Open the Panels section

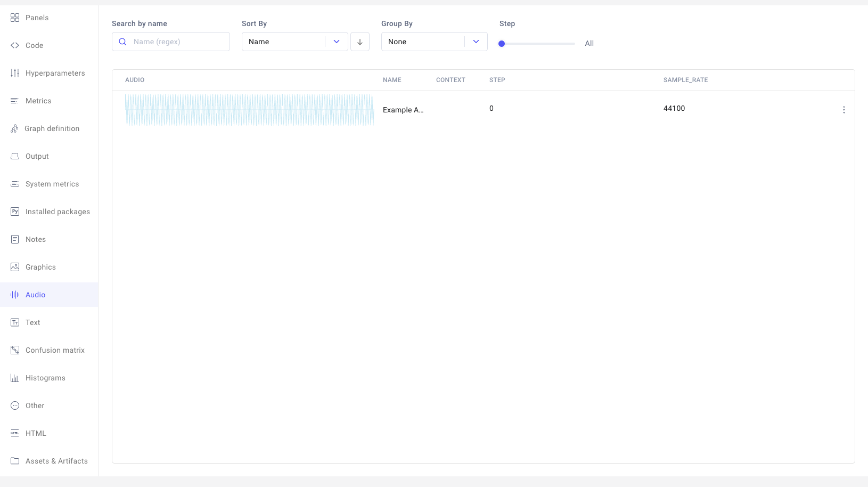36,18
